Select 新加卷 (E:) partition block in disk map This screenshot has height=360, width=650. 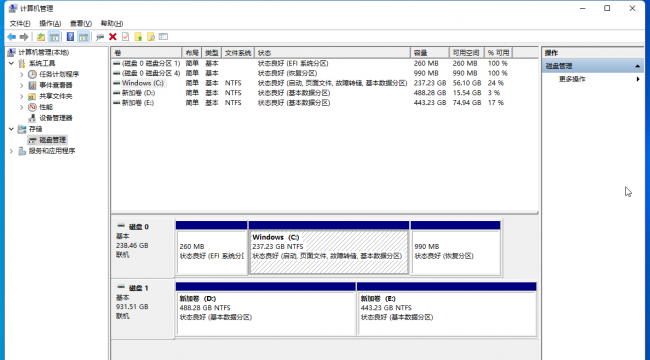pyautogui.click(x=446, y=309)
